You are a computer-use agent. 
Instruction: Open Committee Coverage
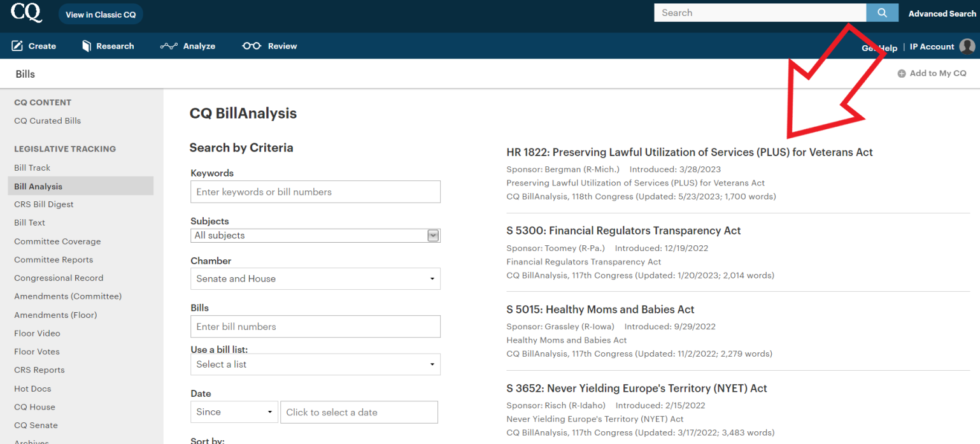[x=57, y=241]
